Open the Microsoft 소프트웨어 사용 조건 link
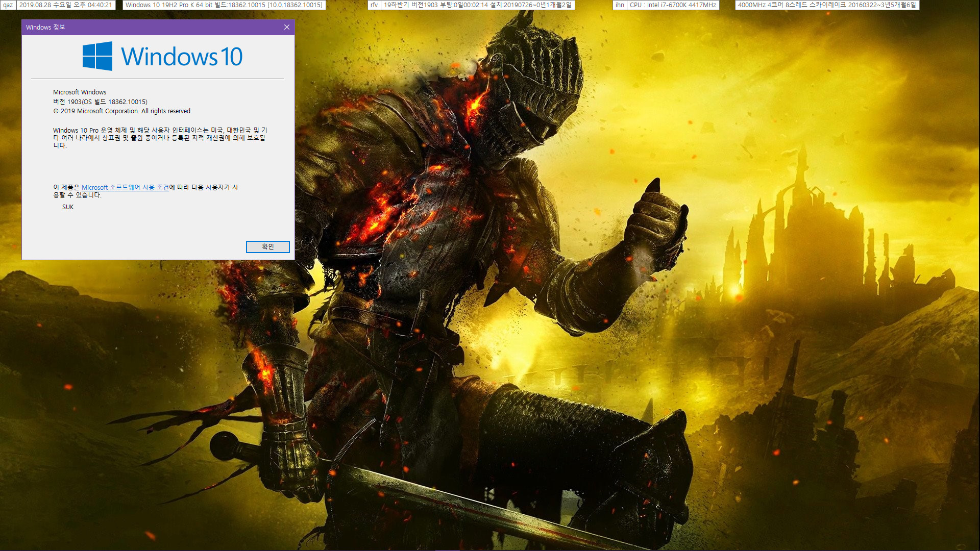 [125, 188]
